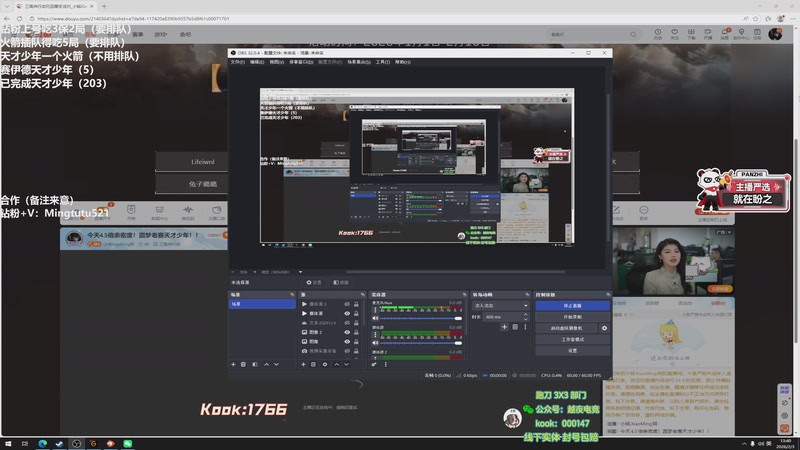Move scene up with Scenes panel arrow

pyautogui.click(x=266, y=364)
